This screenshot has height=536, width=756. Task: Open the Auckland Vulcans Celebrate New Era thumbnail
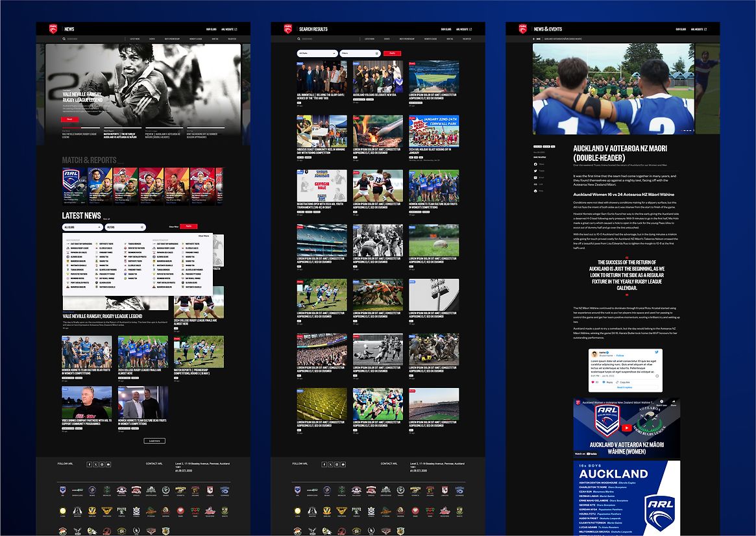pos(378,77)
